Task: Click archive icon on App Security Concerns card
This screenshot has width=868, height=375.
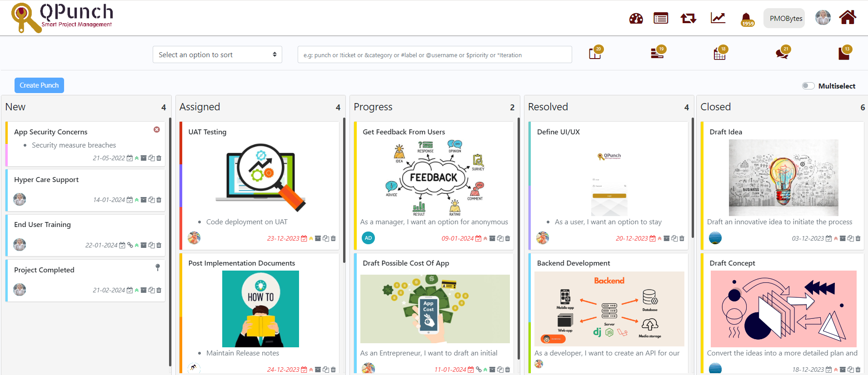Action: 144,158
